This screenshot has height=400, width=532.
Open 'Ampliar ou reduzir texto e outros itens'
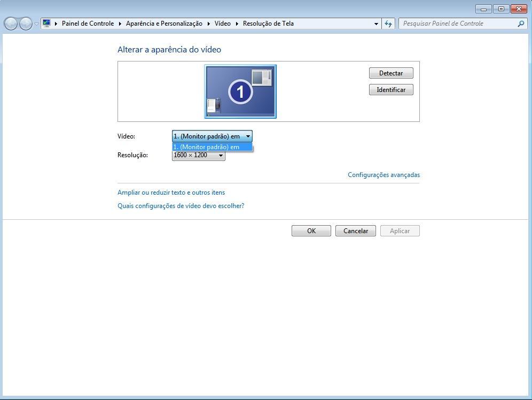click(171, 193)
